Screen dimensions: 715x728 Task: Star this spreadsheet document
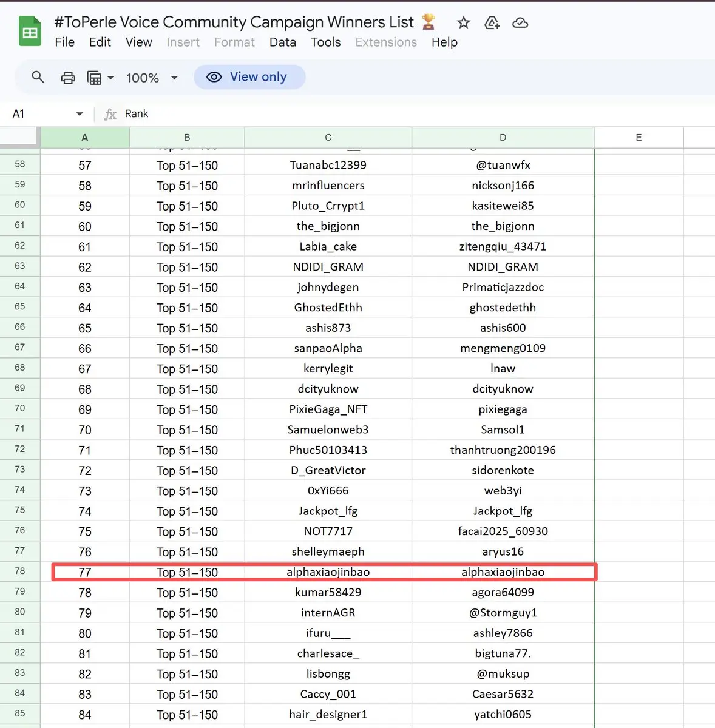(x=464, y=23)
